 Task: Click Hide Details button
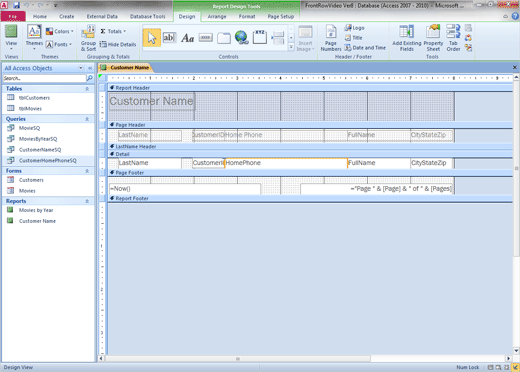(x=118, y=44)
